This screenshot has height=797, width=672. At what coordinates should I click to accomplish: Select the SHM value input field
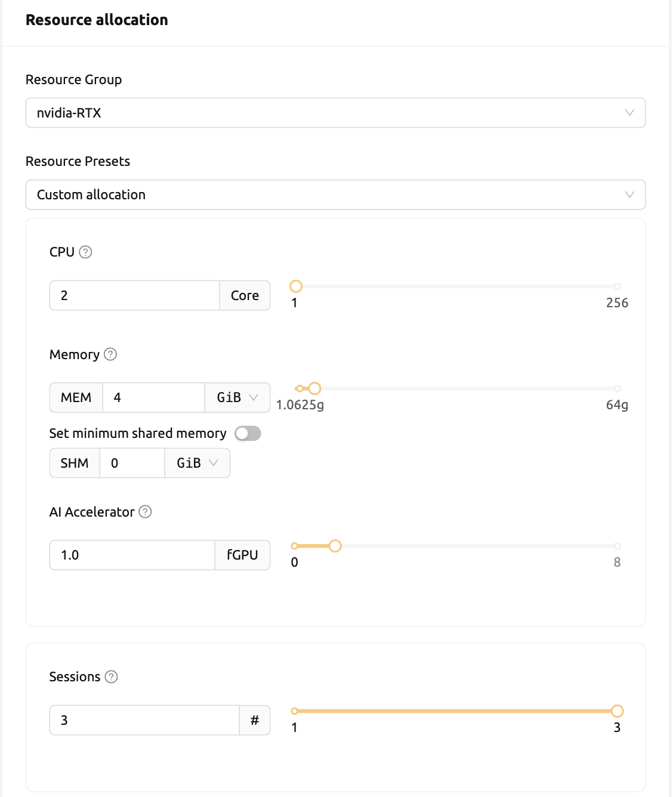point(132,463)
